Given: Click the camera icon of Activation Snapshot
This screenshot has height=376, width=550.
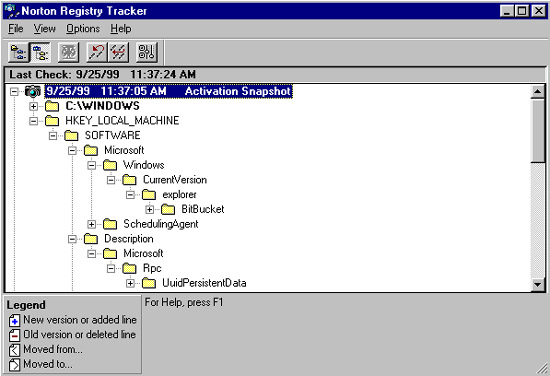Looking at the screenshot, I should click(33, 92).
